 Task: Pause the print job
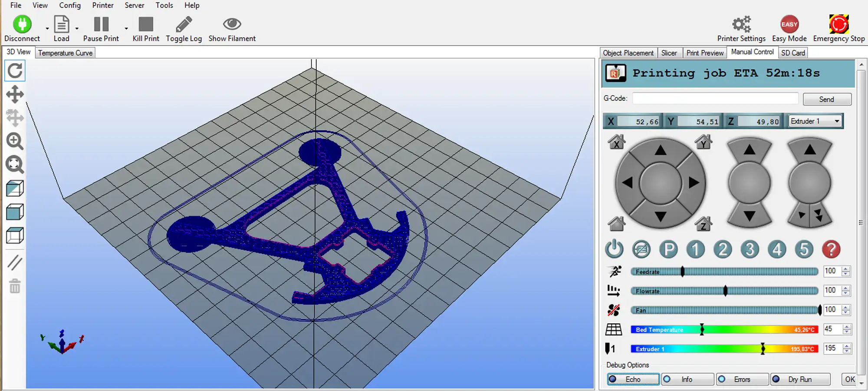[101, 24]
